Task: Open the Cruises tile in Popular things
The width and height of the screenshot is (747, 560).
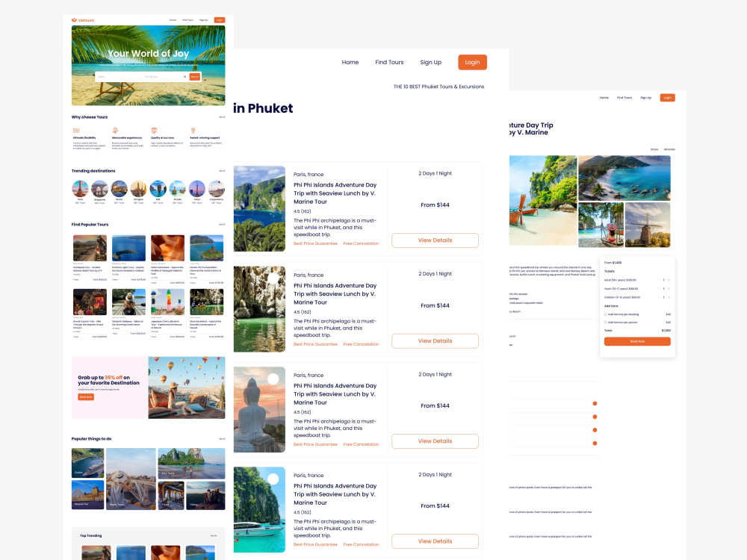Action: [87, 463]
